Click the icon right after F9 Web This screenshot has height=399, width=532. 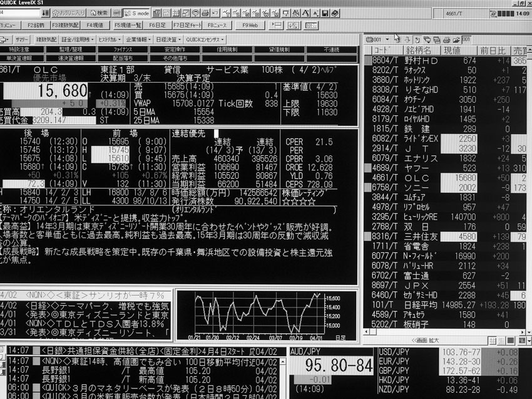click(277, 25)
